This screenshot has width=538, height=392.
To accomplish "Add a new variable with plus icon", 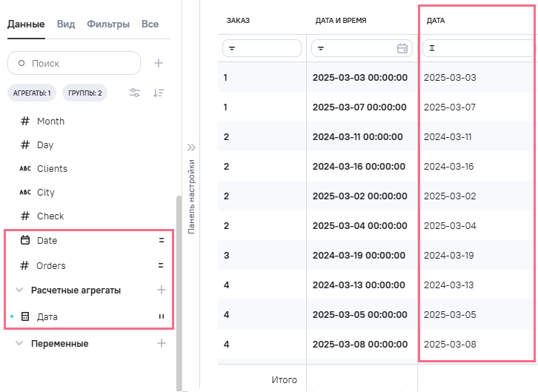I will click(162, 344).
